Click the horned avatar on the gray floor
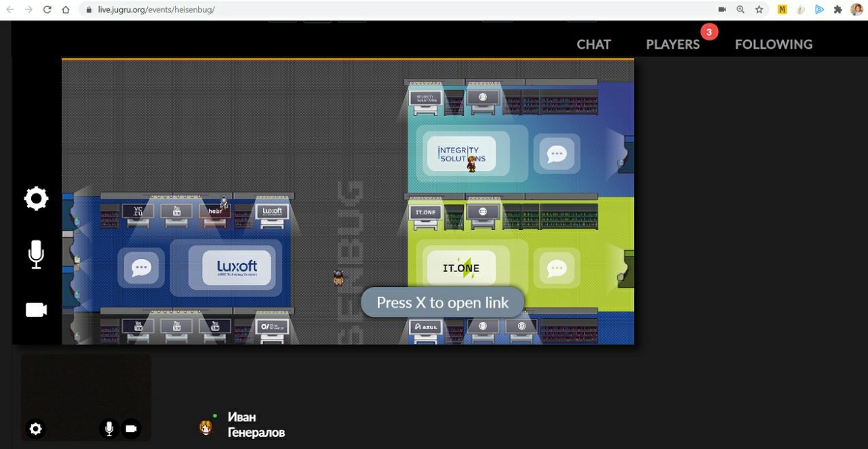The image size is (868, 449). coord(338,277)
